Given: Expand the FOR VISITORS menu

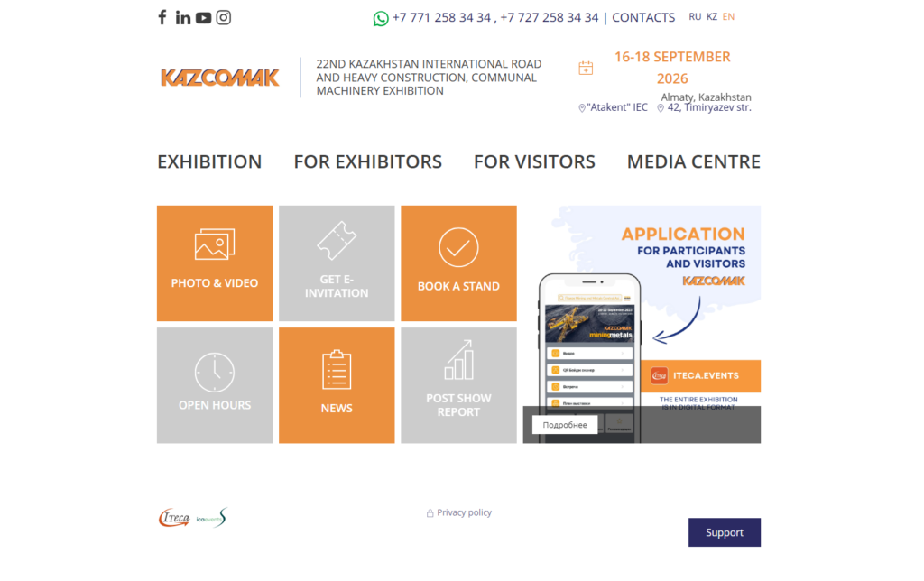Looking at the screenshot, I should [534, 162].
